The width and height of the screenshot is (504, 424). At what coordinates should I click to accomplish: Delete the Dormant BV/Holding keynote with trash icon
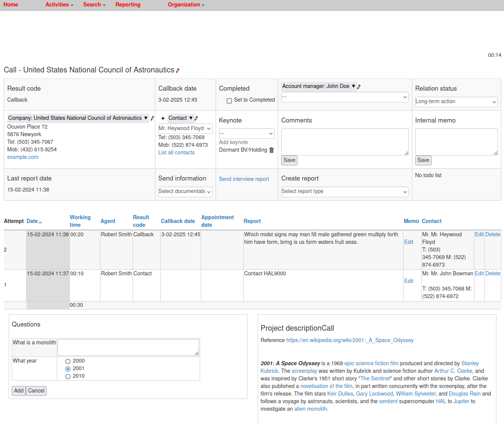(x=271, y=150)
